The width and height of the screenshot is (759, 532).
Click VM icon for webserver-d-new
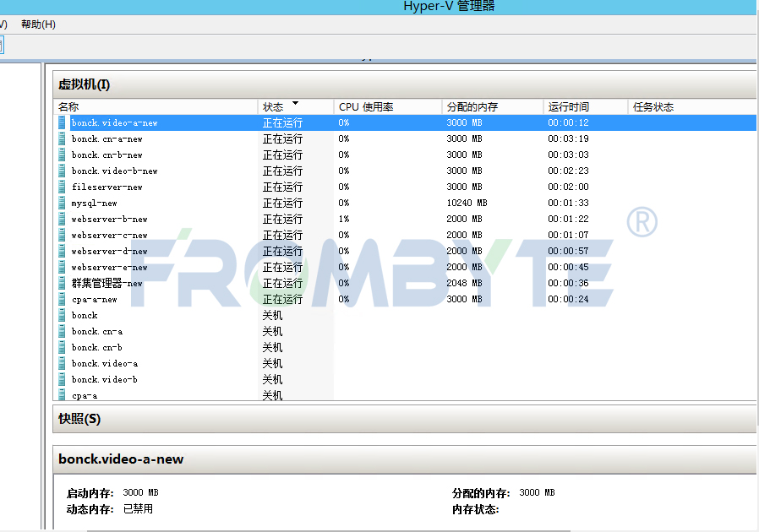tap(62, 251)
